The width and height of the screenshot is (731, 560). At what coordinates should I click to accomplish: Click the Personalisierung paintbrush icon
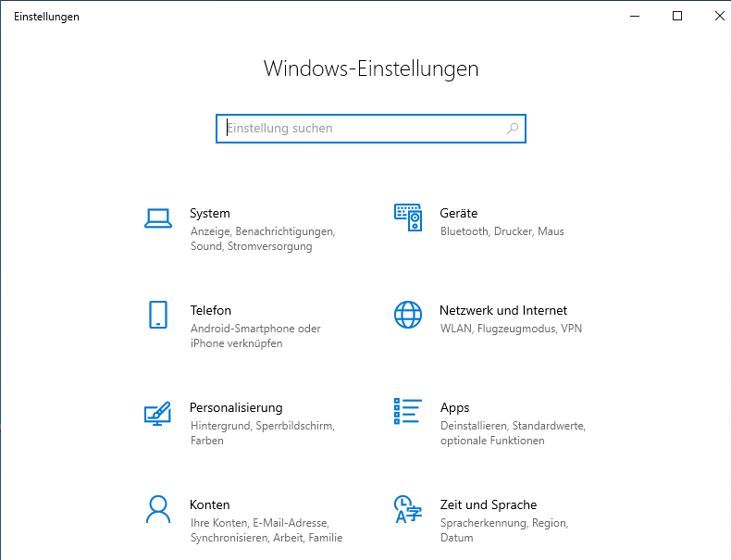[x=157, y=413]
